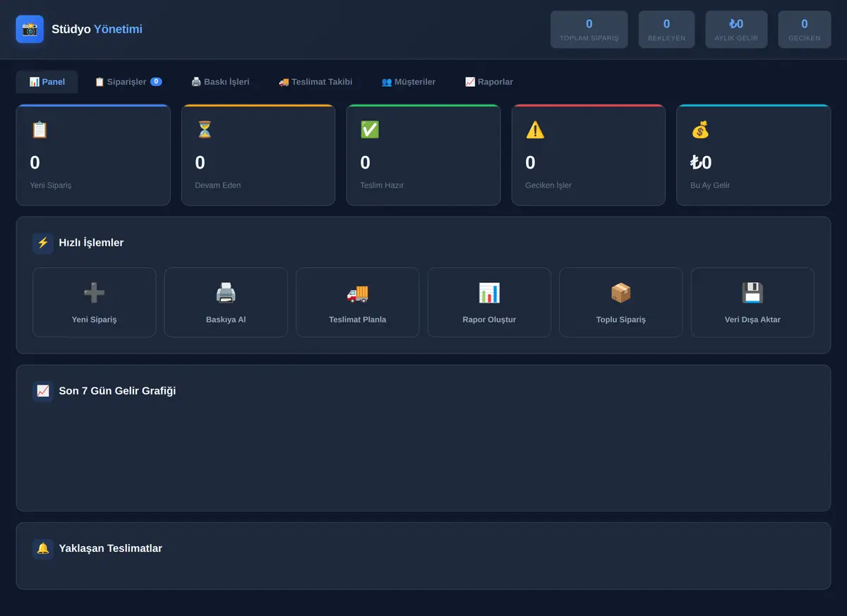Click the Teslimat Planla label
The height and width of the screenshot is (616, 847).
pyautogui.click(x=357, y=320)
